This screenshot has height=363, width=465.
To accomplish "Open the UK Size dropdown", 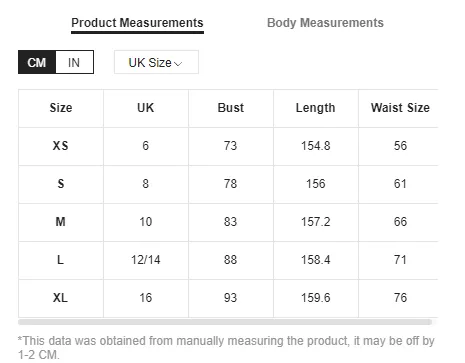I will pyautogui.click(x=156, y=62).
